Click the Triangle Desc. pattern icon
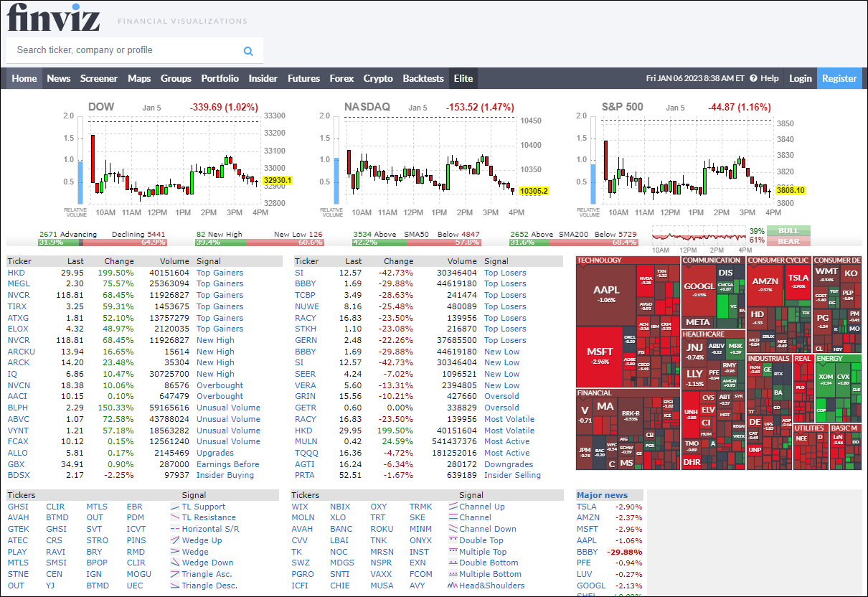The width and height of the screenshot is (868, 597). click(175, 586)
